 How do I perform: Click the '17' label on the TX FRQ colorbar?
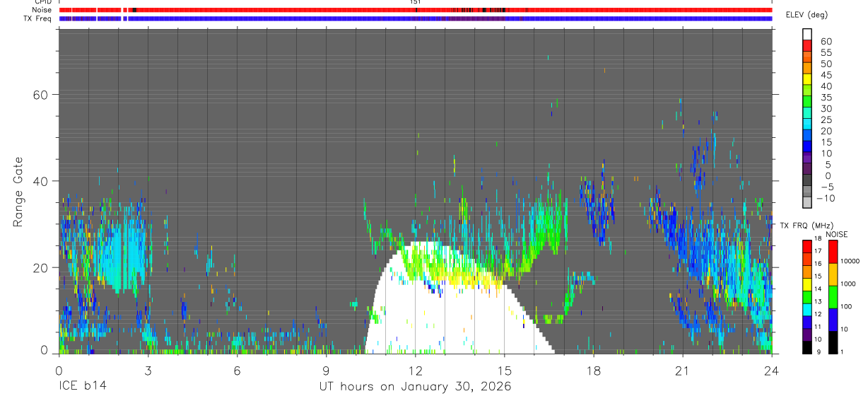pos(819,251)
